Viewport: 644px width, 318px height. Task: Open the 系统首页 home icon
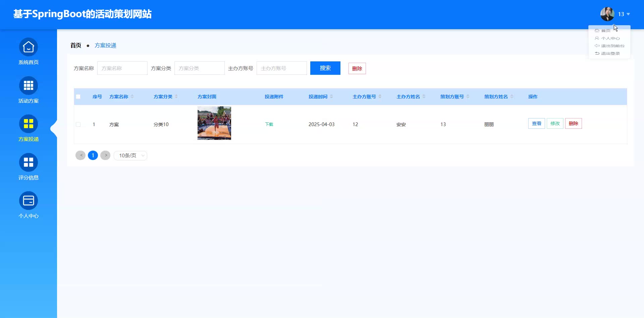pyautogui.click(x=29, y=47)
